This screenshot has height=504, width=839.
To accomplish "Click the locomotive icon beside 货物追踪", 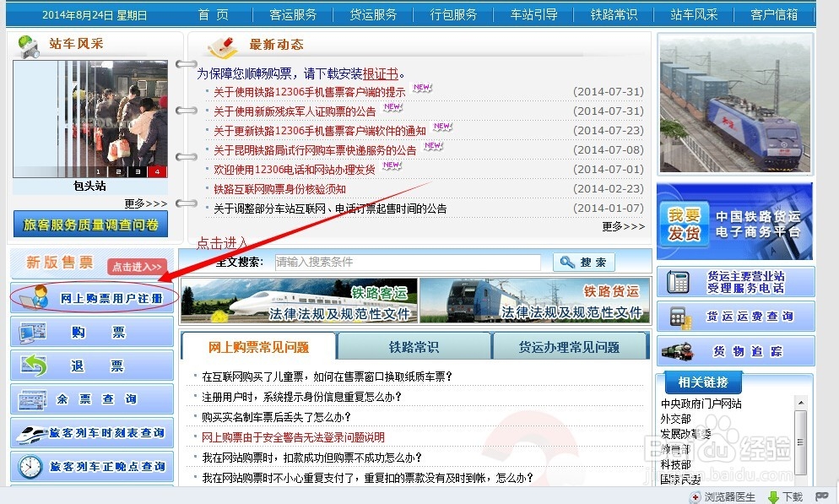I will point(678,351).
